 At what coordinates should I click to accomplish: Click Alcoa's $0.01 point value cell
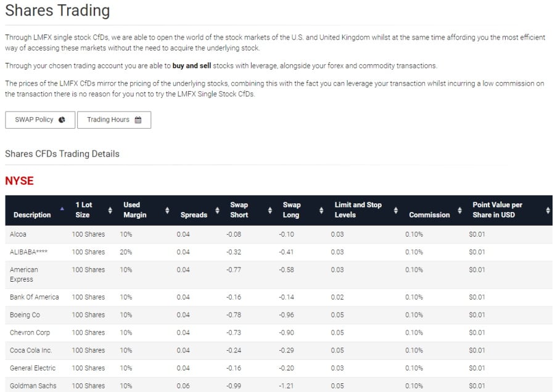click(x=477, y=234)
